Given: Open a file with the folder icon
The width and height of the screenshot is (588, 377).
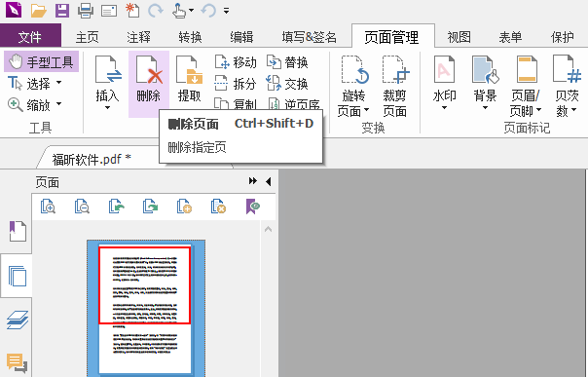Looking at the screenshot, I should pos(39,11).
